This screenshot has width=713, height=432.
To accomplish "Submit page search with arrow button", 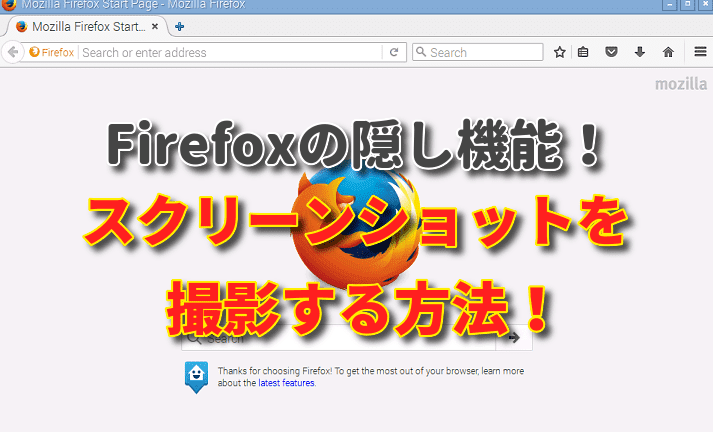I will pyautogui.click(x=514, y=338).
